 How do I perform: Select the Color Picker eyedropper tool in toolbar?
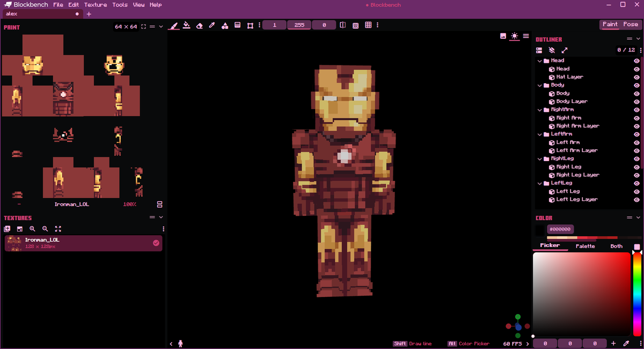pyautogui.click(x=212, y=25)
